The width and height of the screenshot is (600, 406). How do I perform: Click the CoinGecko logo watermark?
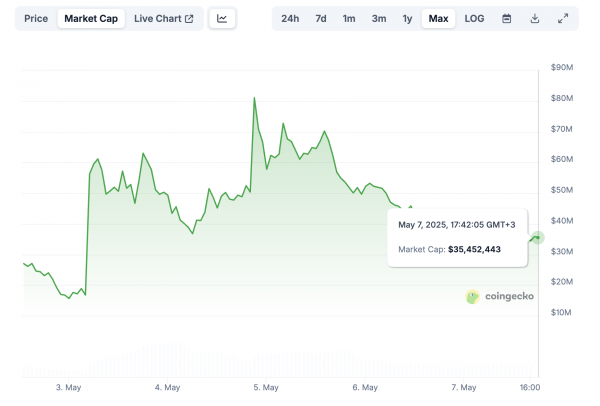pos(499,296)
